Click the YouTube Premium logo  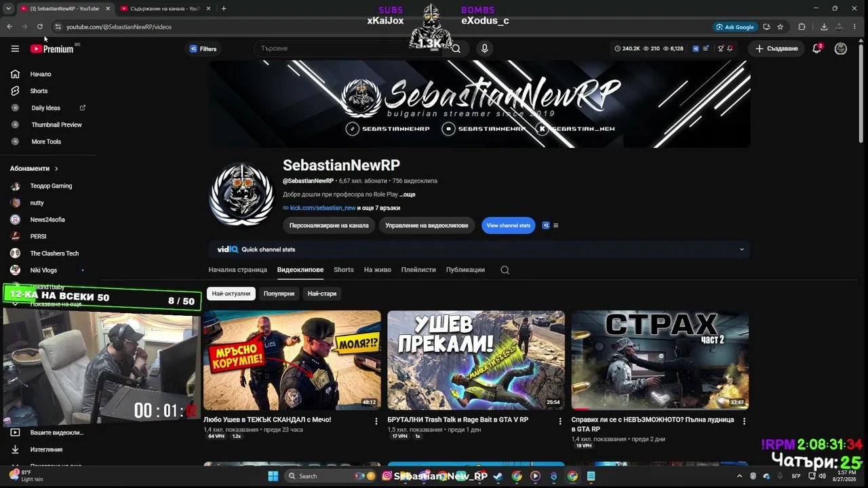click(52, 49)
